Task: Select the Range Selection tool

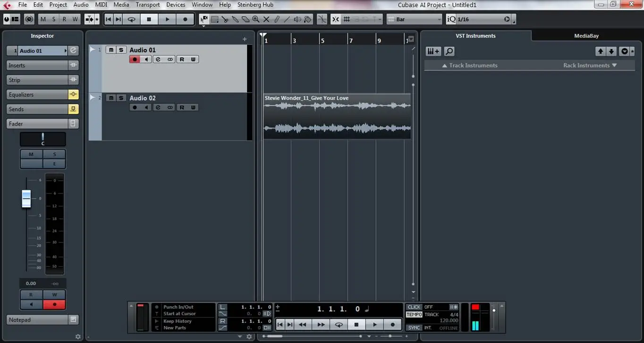Action: (214, 19)
